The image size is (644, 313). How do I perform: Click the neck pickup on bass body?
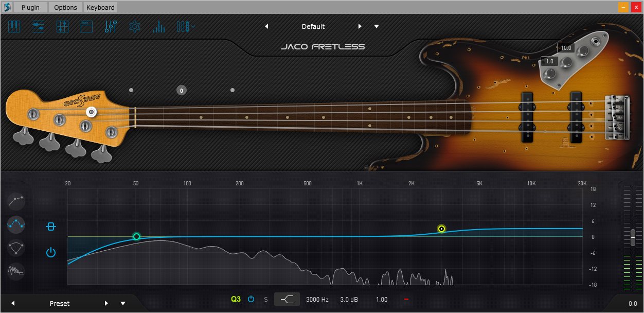coord(527,117)
